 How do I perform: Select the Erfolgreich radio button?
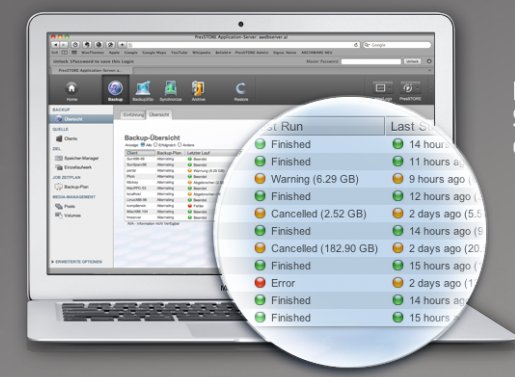155,145
